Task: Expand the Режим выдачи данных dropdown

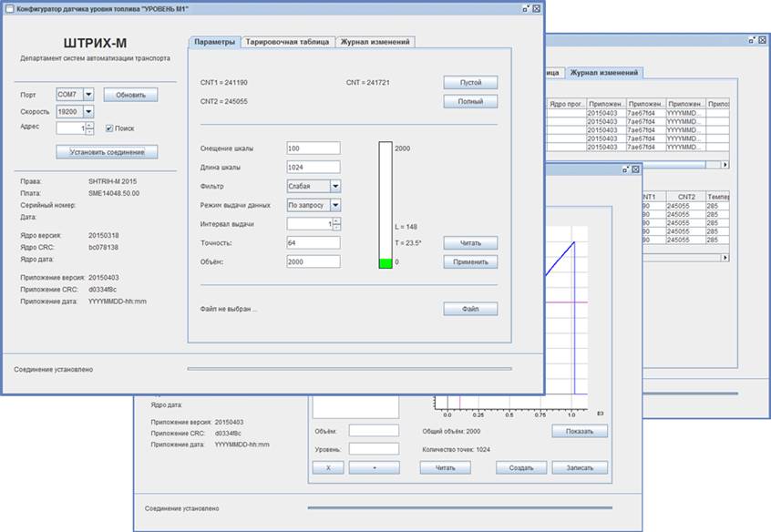Action: [x=335, y=205]
